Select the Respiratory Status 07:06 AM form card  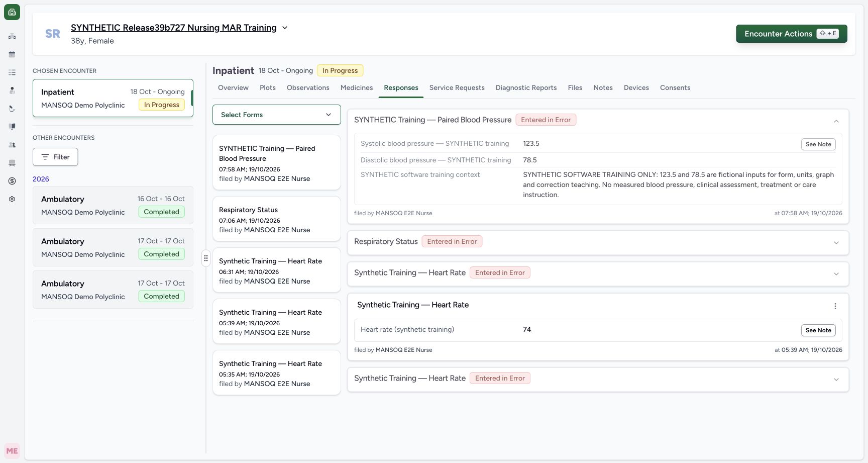pyautogui.click(x=277, y=219)
